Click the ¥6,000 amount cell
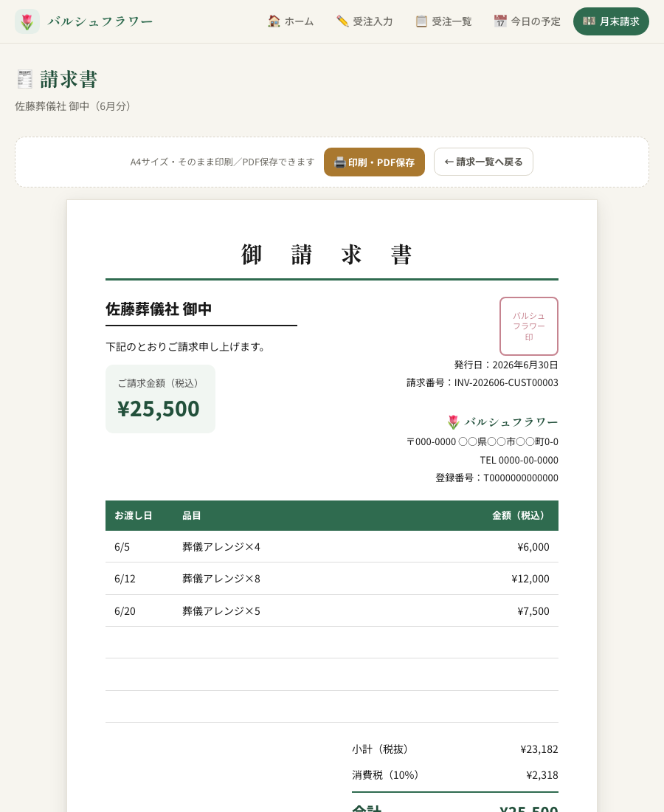Image resolution: width=664 pixels, height=812 pixels. (x=533, y=547)
